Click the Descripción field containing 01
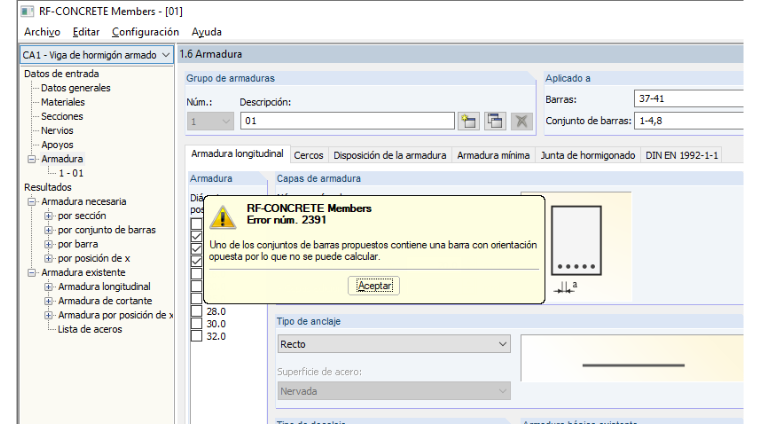760x424 pixels. click(x=347, y=121)
